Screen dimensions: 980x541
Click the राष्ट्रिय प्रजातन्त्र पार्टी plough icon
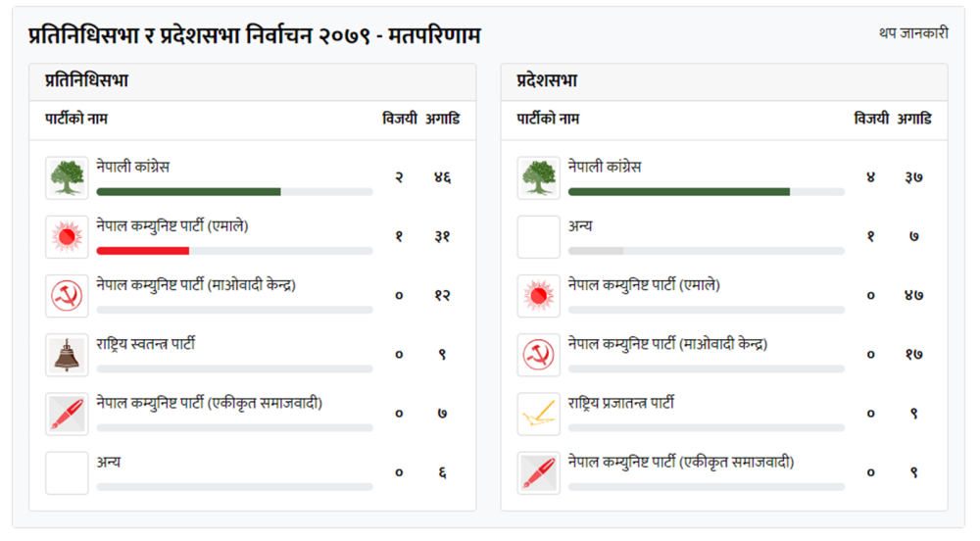(539, 414)
